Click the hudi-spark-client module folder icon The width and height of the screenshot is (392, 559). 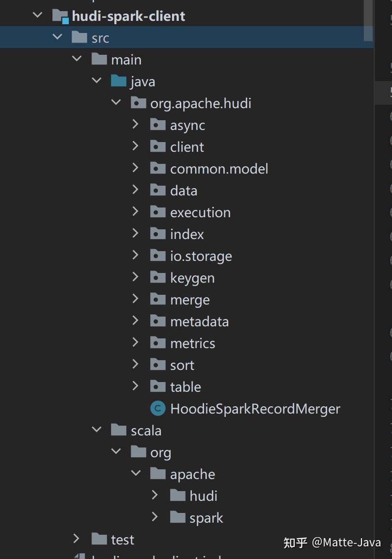(60, 16)
